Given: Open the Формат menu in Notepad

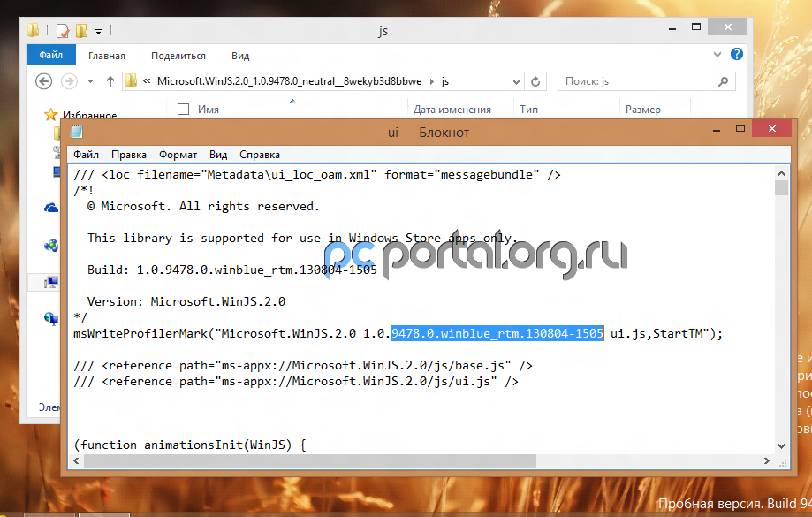Looking at the screenshot, I should (x=178, y=155).
